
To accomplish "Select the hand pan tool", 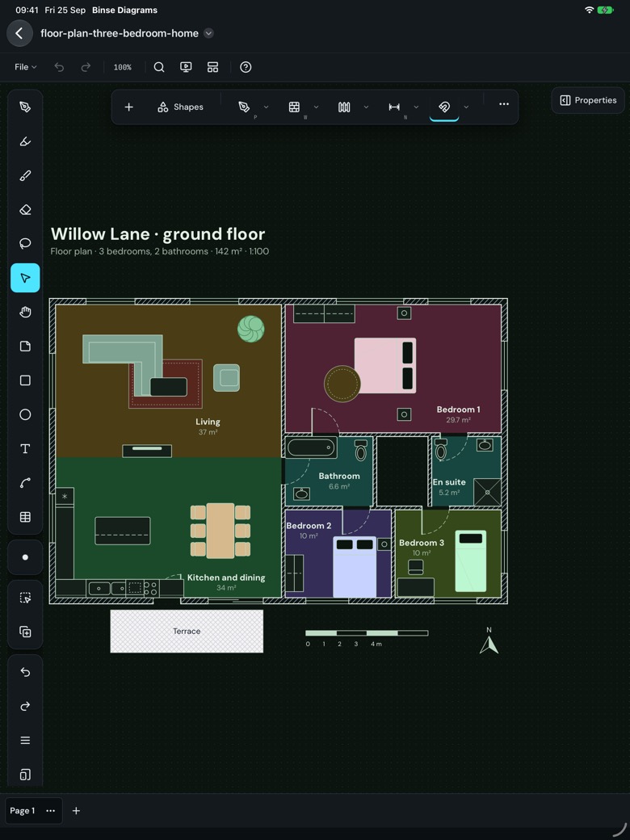I will (25, 313).
